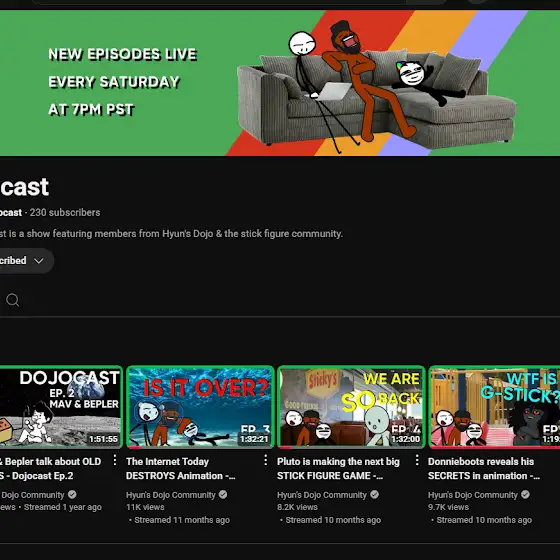Open more options for Internet Today video
This screenshot has height=560, width=560.
(265, 460)
